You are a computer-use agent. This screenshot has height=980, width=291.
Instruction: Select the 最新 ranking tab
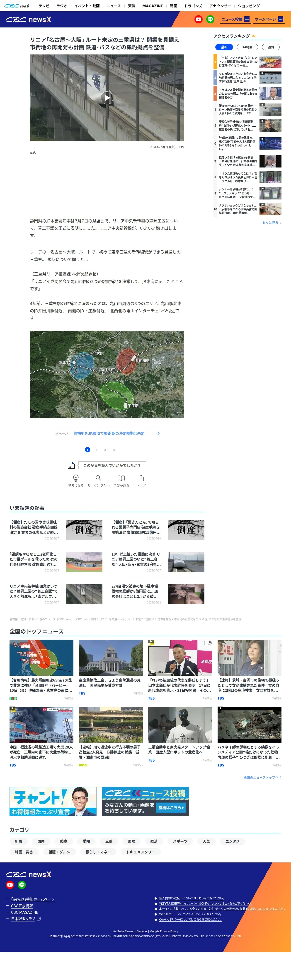[x=224, y=47]
